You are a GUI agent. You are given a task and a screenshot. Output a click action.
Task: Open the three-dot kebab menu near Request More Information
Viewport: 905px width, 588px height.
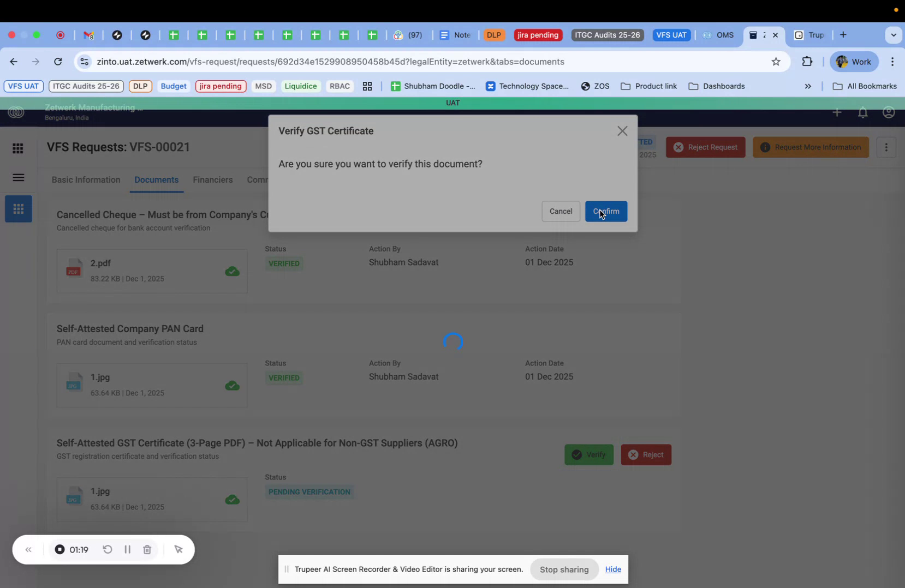pos(886,147)
